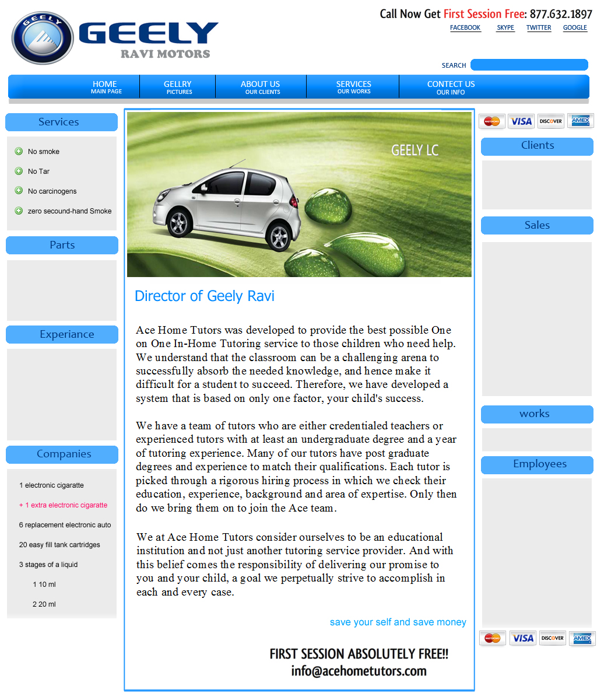
Task: Click 'save your self and save money' link
Action: point(398,622)
